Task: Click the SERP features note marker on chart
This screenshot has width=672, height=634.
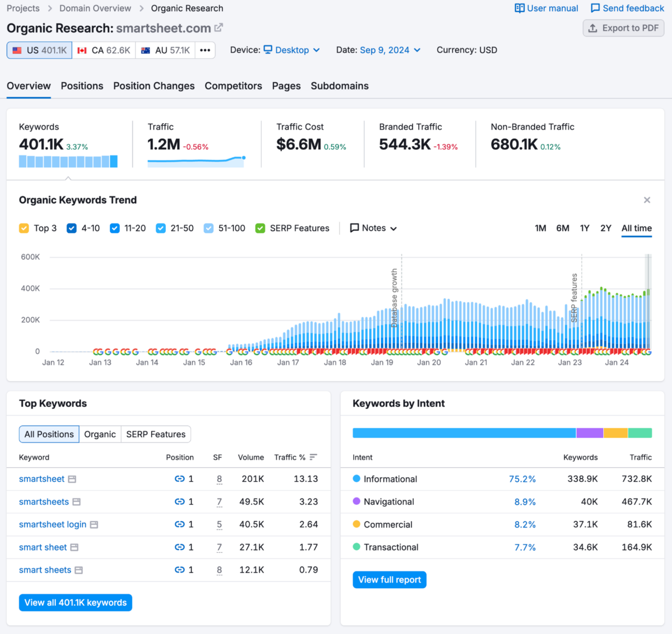Action: pyautogui.click(x=574, y=298)
